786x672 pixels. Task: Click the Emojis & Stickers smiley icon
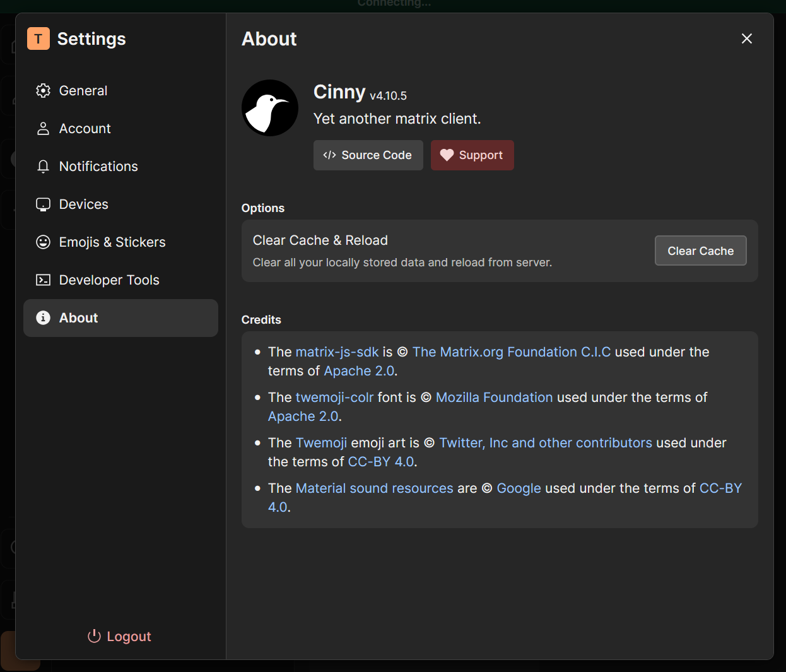point(43,242)
